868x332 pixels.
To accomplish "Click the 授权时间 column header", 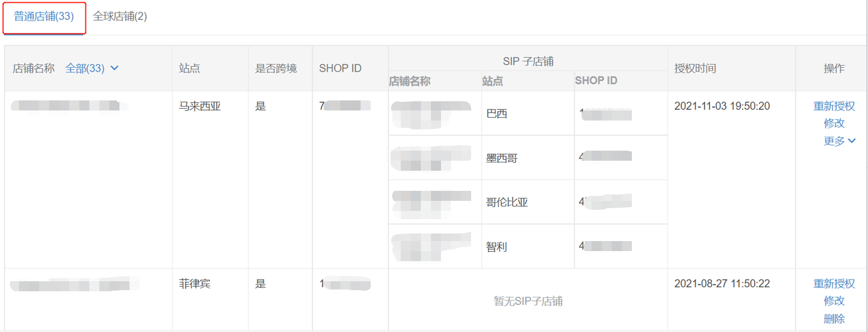I will pyautogui.click(x=695, y=68).
